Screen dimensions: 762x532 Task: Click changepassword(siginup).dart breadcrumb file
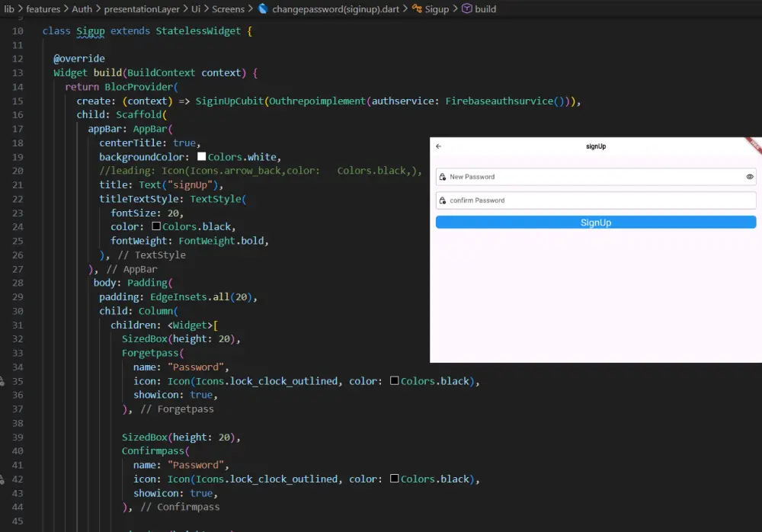[335, 8]
